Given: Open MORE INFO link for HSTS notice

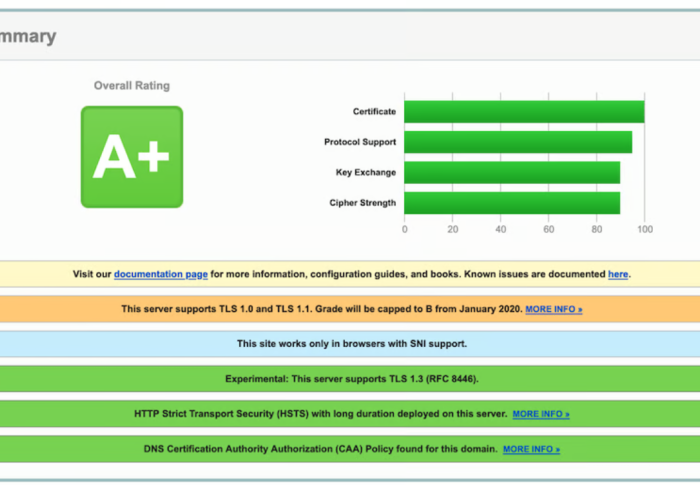Looking at the screenshot, I should (541, 414).
